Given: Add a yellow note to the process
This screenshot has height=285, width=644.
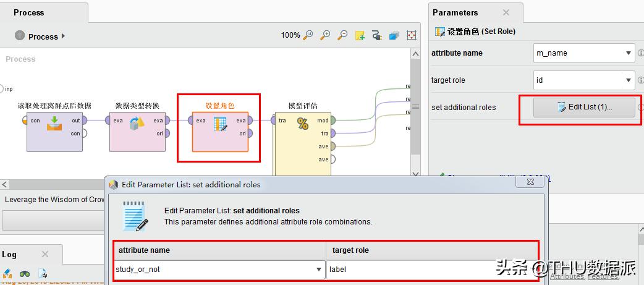Looking at the screenshot, I should 360,35.
